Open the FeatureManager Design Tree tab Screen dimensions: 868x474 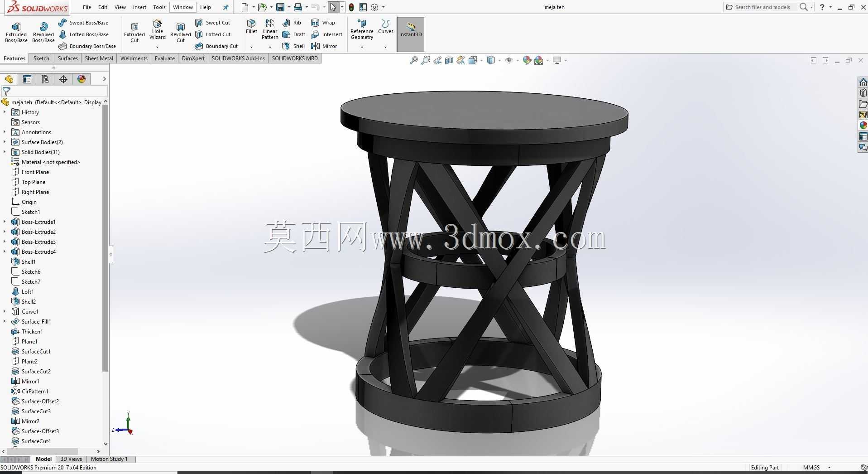[x=9, y=79]
